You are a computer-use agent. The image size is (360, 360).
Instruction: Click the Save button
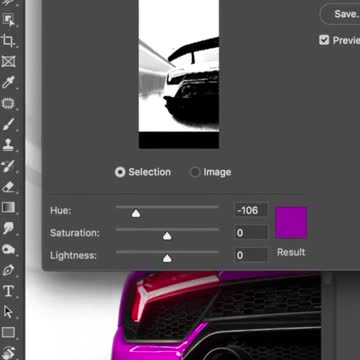[340, 14]
